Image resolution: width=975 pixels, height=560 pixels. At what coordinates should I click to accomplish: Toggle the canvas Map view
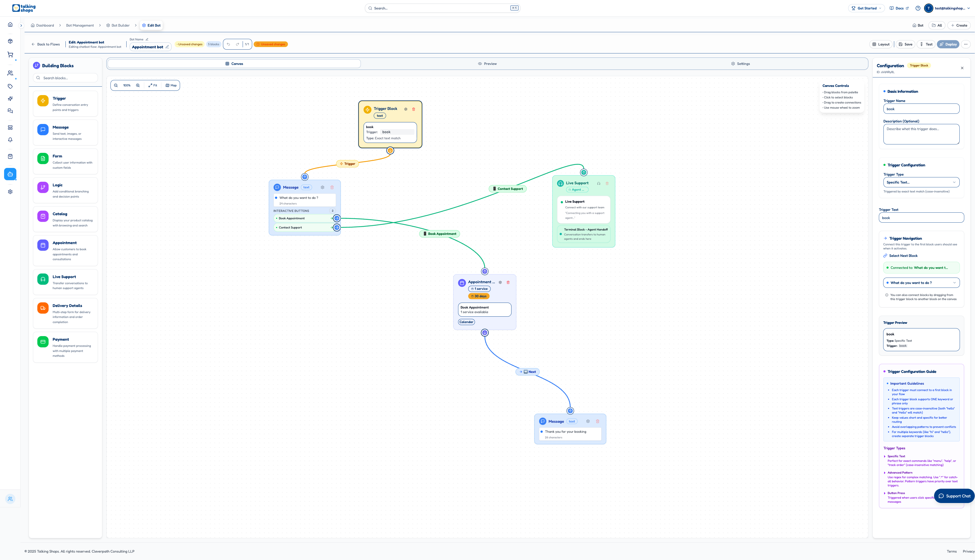(171, 85)
